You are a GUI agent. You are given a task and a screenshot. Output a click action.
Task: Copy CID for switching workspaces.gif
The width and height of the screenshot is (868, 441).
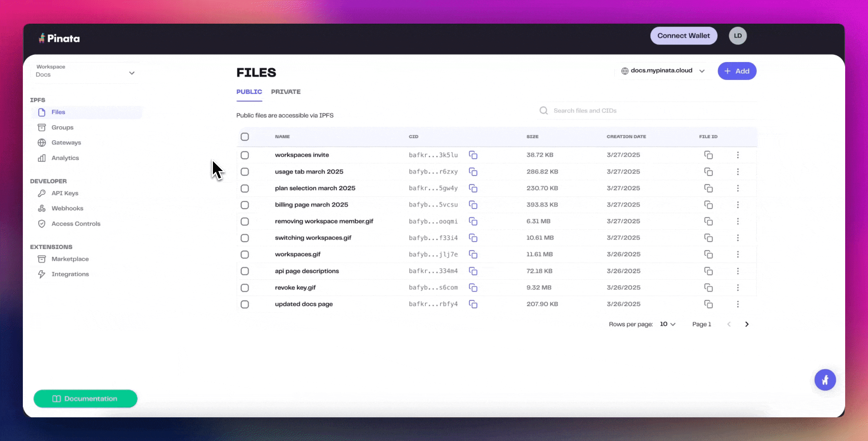(473, 238)
